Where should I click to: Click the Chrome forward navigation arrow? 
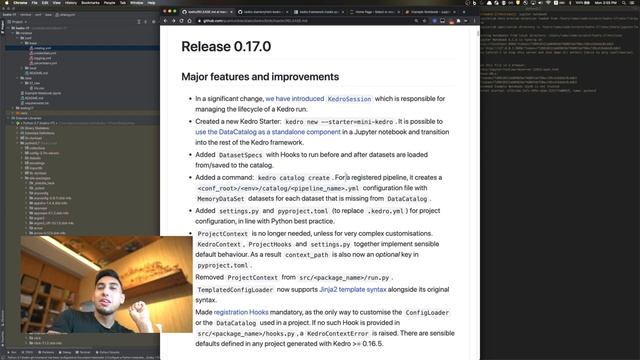(x=173, y=20)
